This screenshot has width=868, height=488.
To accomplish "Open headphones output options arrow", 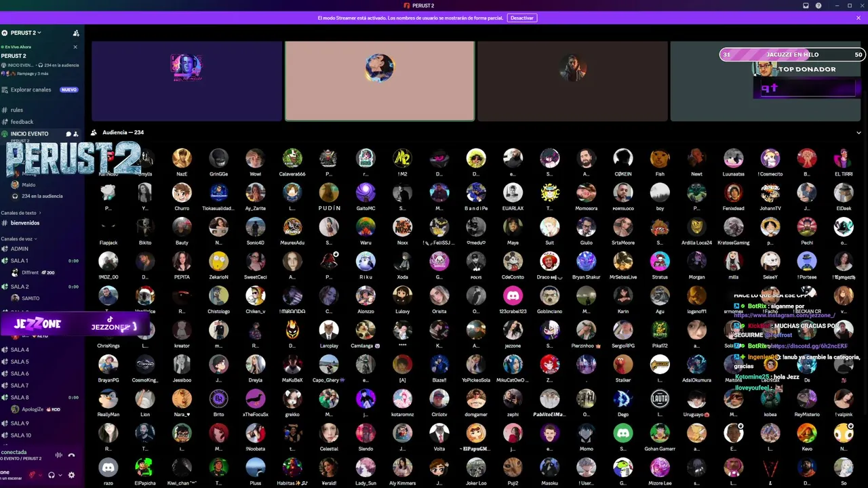I will [x=60, y=475].
